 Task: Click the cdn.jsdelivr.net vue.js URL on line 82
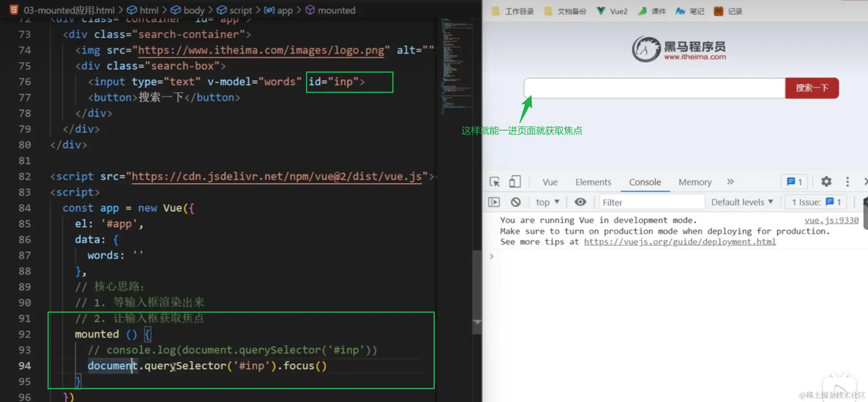coord(277,176)
